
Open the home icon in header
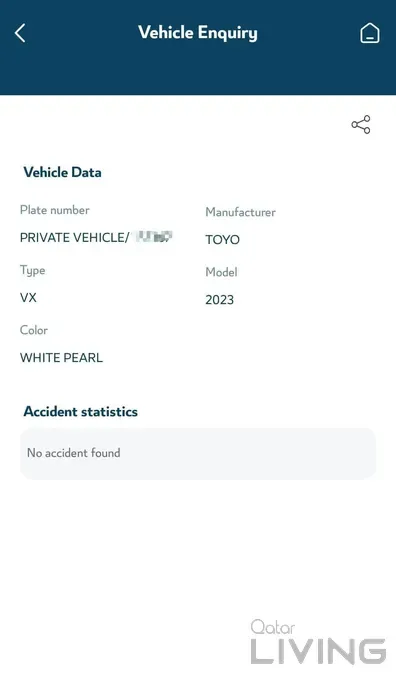370,33
